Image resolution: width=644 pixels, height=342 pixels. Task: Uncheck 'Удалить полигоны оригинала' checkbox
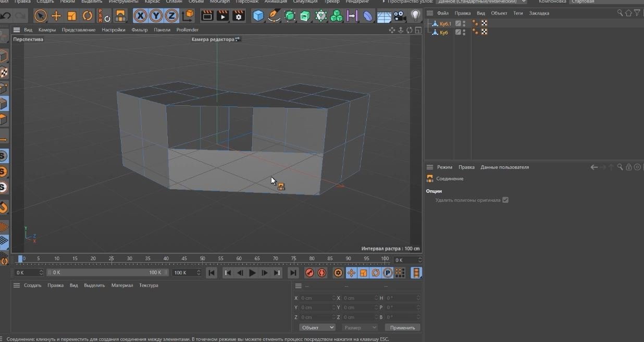505,200
